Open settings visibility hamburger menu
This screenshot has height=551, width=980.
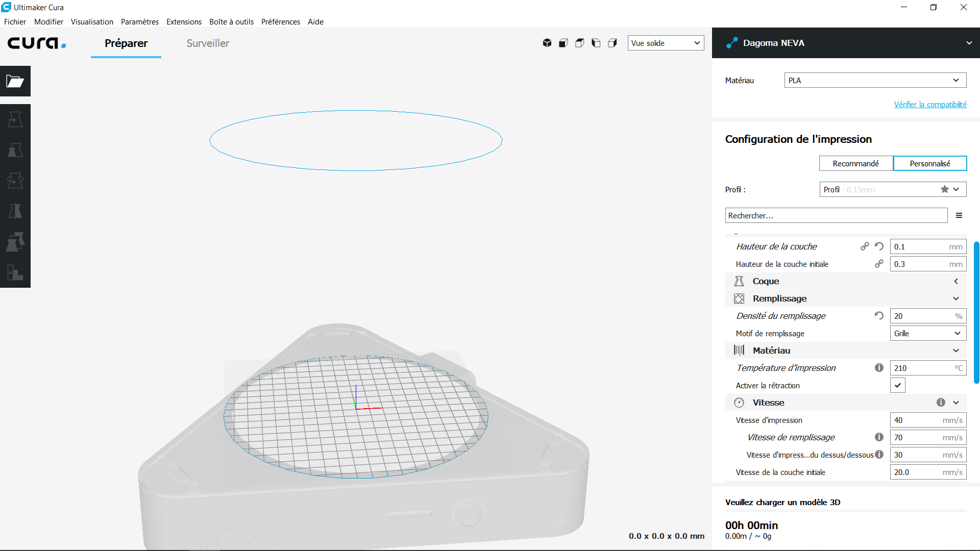pos(959,215)
